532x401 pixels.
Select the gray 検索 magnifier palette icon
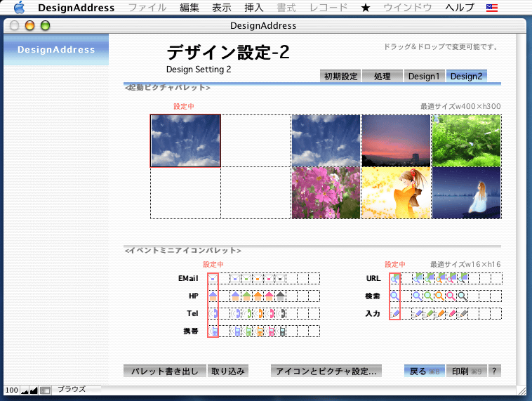coord(462,296)
